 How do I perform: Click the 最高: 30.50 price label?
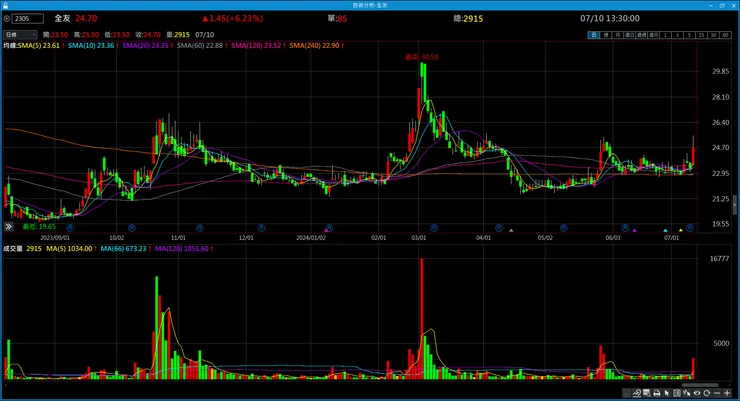(421, 57)
